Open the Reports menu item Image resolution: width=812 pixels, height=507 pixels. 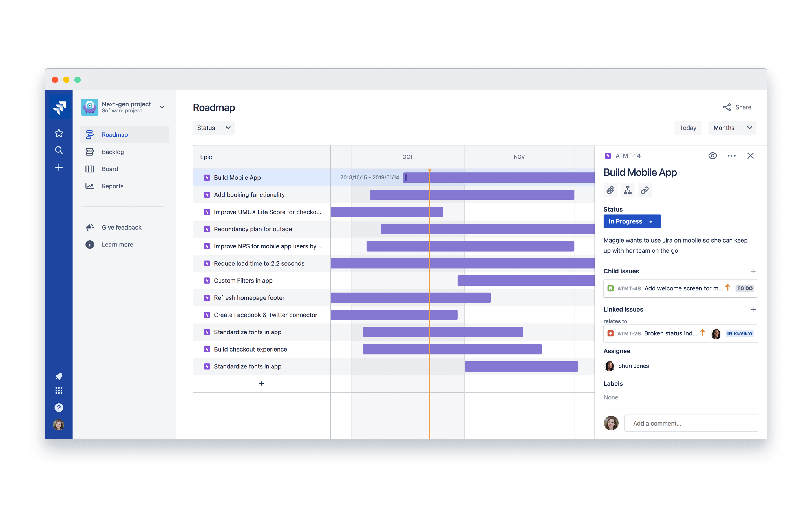click(x=113, y=185)
